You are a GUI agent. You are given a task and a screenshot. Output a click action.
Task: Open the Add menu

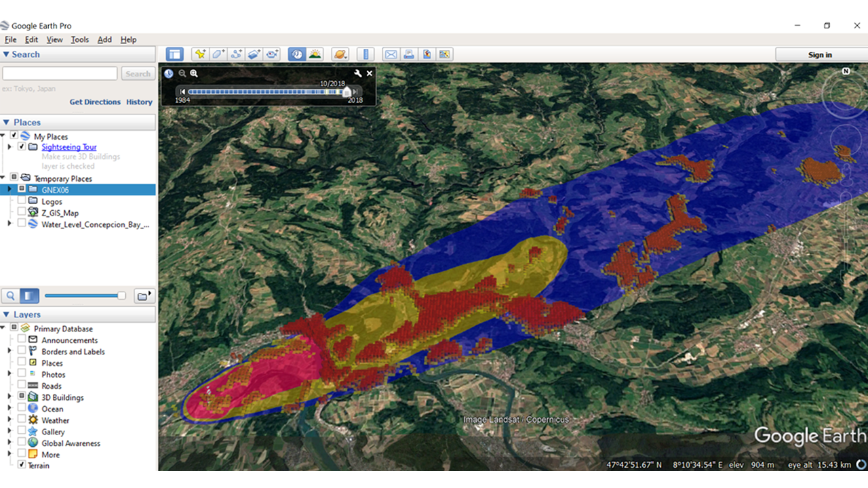click(104, 40)
